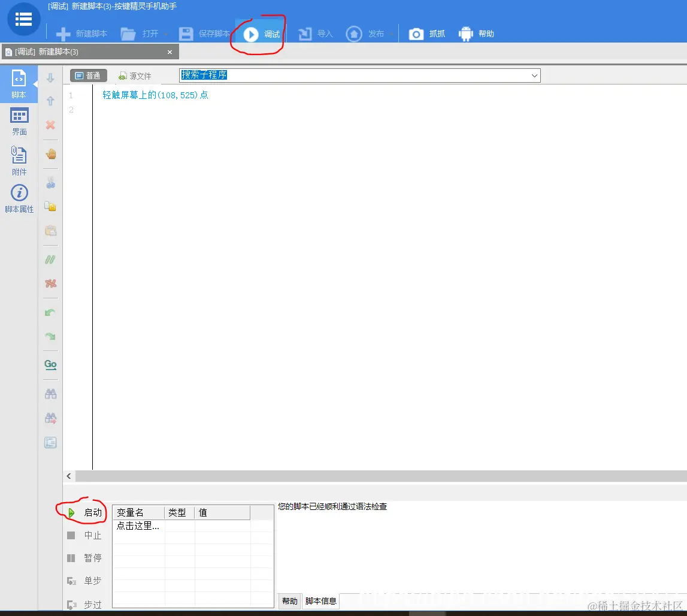Stop the script with 中止

84,535
